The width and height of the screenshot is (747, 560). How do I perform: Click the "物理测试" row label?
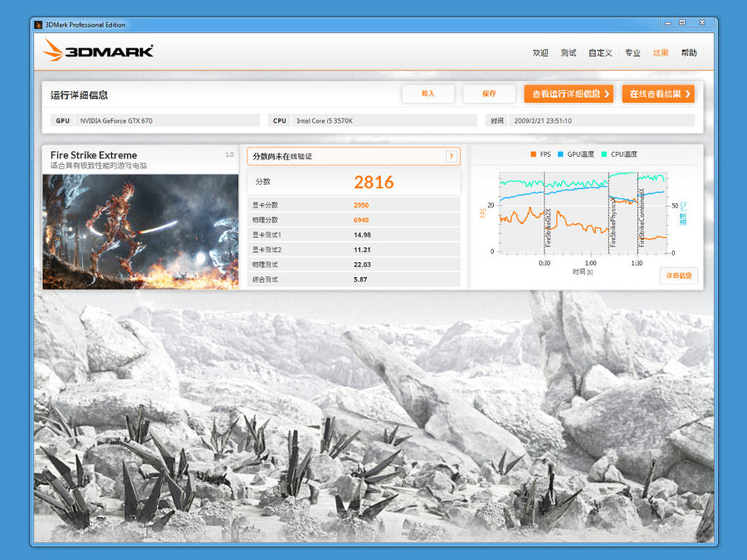pos(265,265)
